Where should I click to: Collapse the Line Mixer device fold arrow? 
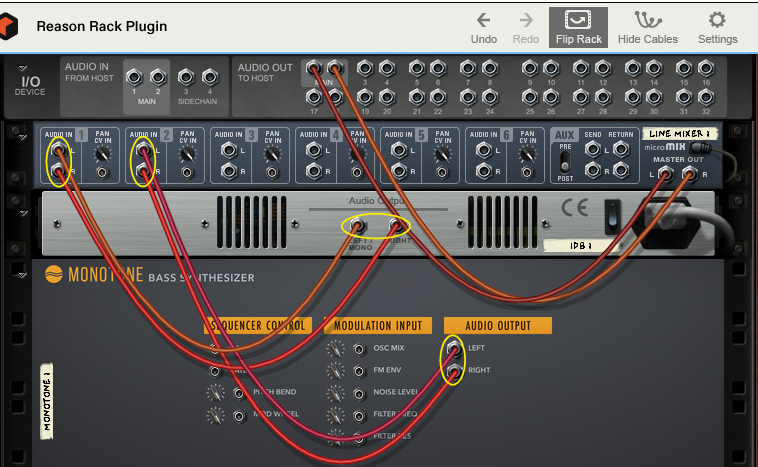[22, 137]
